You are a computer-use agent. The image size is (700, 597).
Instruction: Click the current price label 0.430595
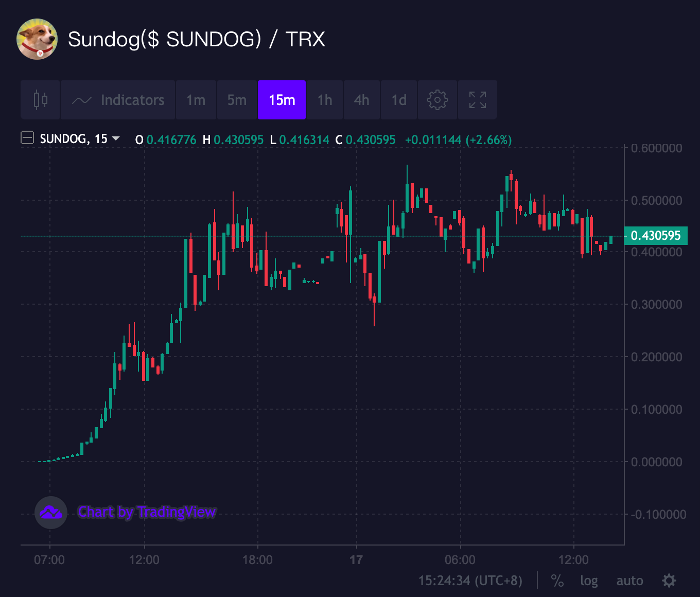click(x=656, y=236)
